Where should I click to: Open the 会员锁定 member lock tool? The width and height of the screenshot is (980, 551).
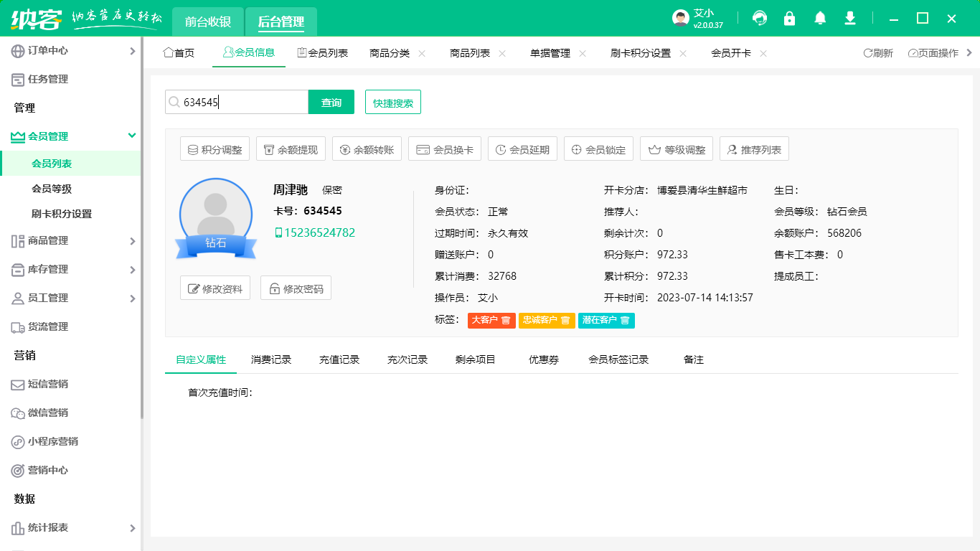[x=598, y=149]
